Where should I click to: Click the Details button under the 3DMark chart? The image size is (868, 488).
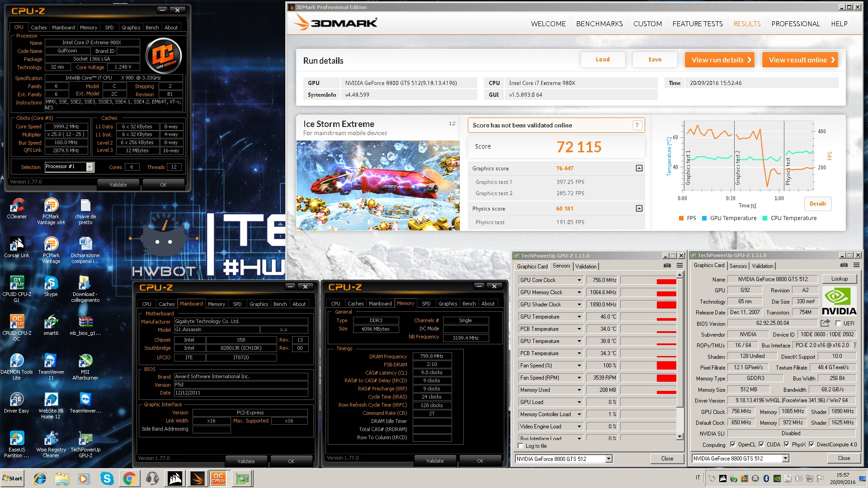tap(817, 204)
